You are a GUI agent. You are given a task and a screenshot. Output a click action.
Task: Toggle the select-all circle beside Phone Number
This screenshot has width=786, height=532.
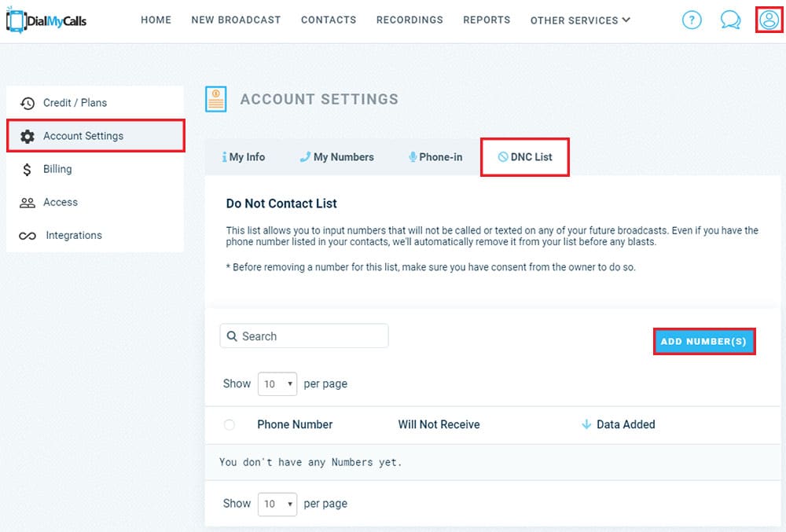click(x=230, y=425)
